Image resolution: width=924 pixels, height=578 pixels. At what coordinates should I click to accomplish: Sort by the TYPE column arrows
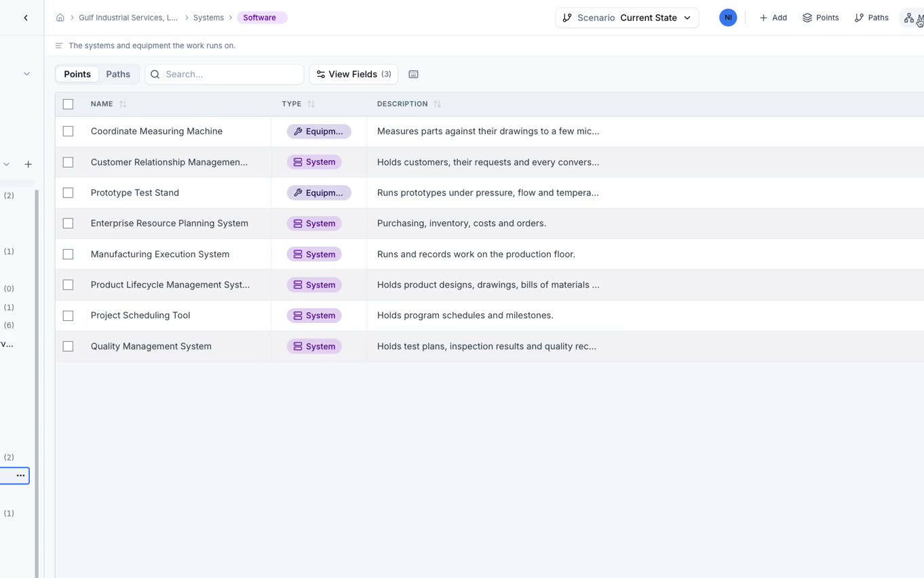click(311, 104)
